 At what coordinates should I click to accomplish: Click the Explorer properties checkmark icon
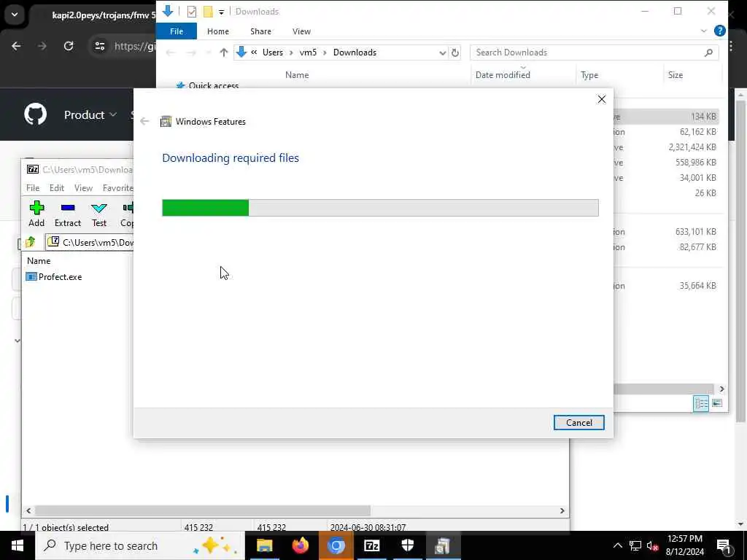pos(192,12)
